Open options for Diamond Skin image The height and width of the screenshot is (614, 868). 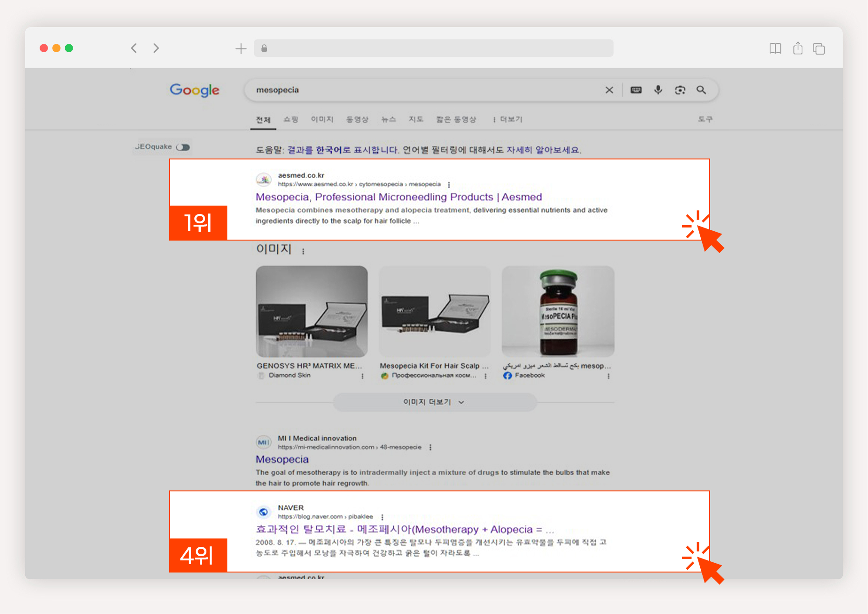point(362,376)
